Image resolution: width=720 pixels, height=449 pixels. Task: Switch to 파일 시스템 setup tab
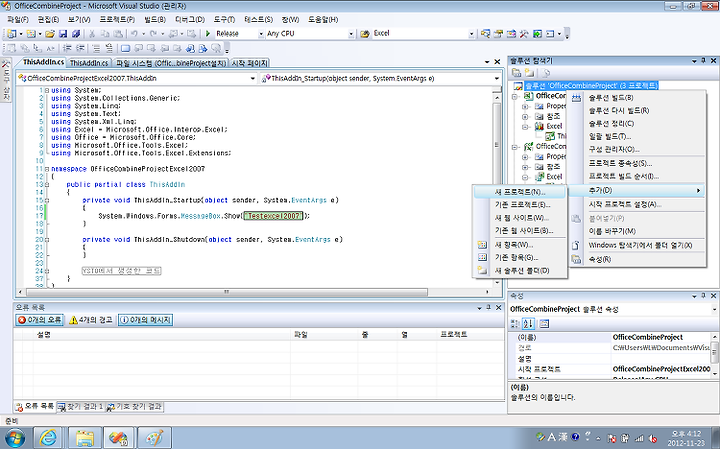pos(170,63)
